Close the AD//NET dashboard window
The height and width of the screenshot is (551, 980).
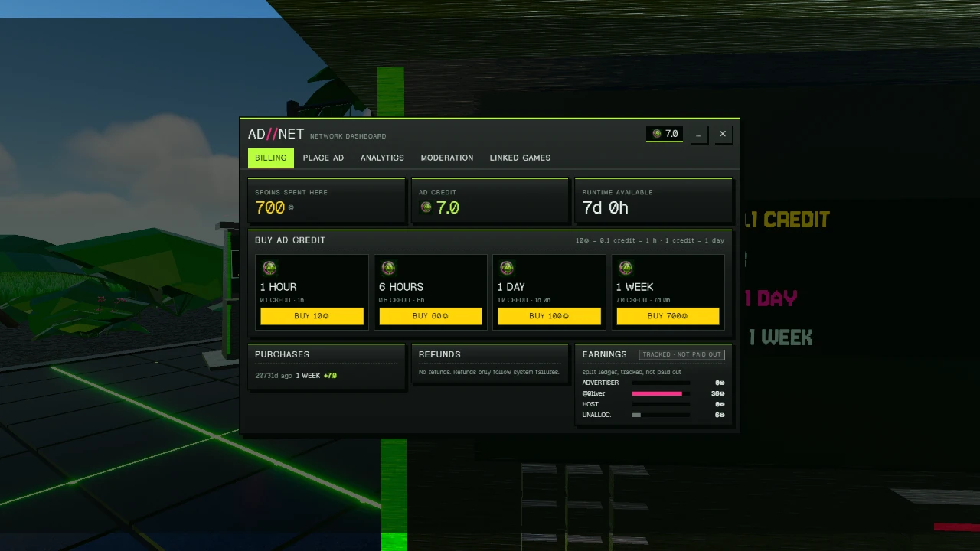click(722, 134)
